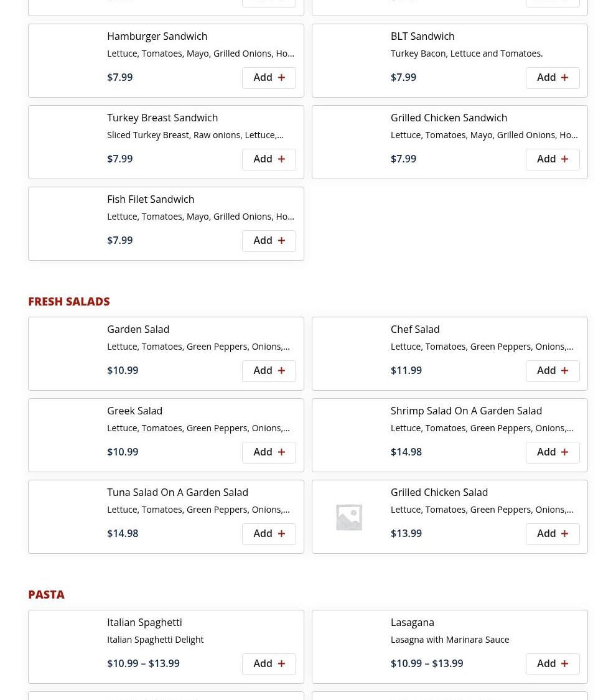
Task: Open the Grilled Chicken Salad placeholder image
Action: (349, 517)
